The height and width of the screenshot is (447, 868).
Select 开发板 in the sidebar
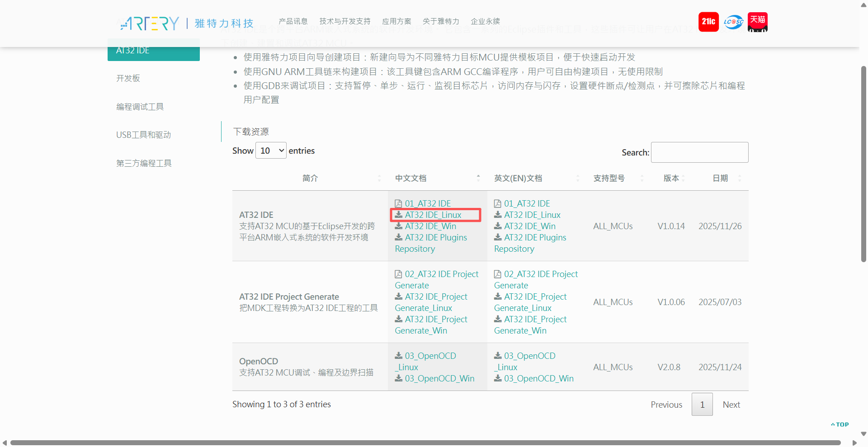tap(128, 78)
